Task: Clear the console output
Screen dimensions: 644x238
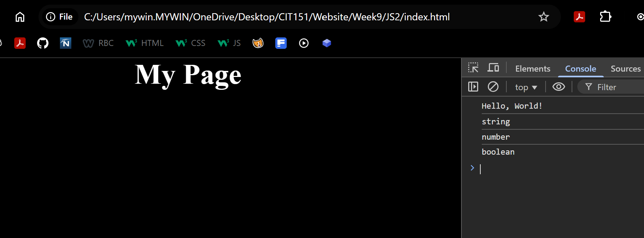Action: point(493,87)
